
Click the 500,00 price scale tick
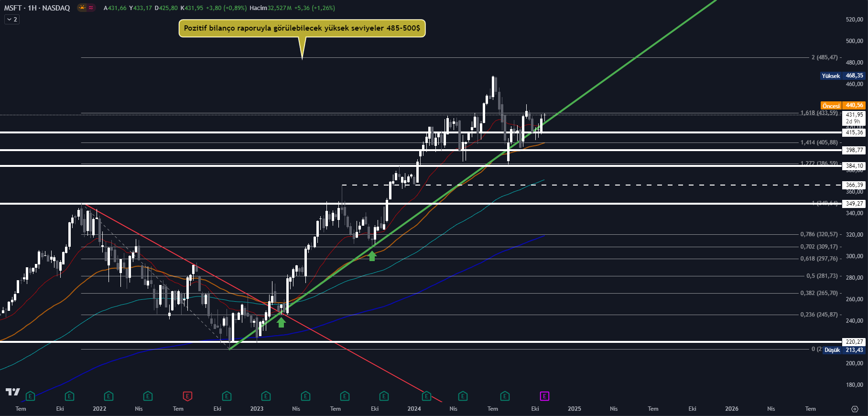point(854,41)
